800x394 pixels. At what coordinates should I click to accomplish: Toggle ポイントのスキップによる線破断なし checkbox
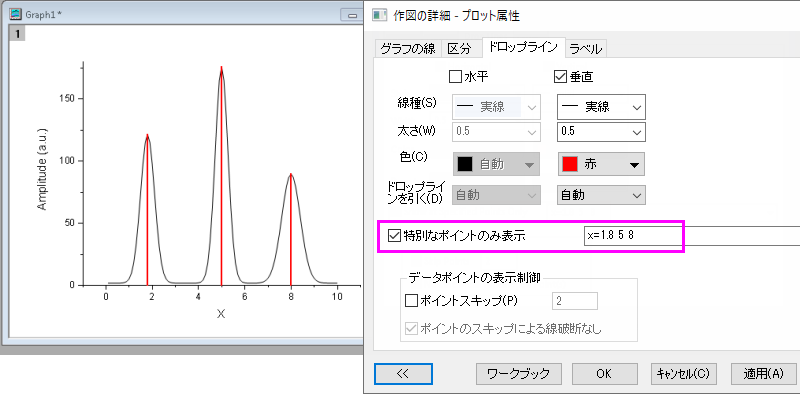point(411,328)
